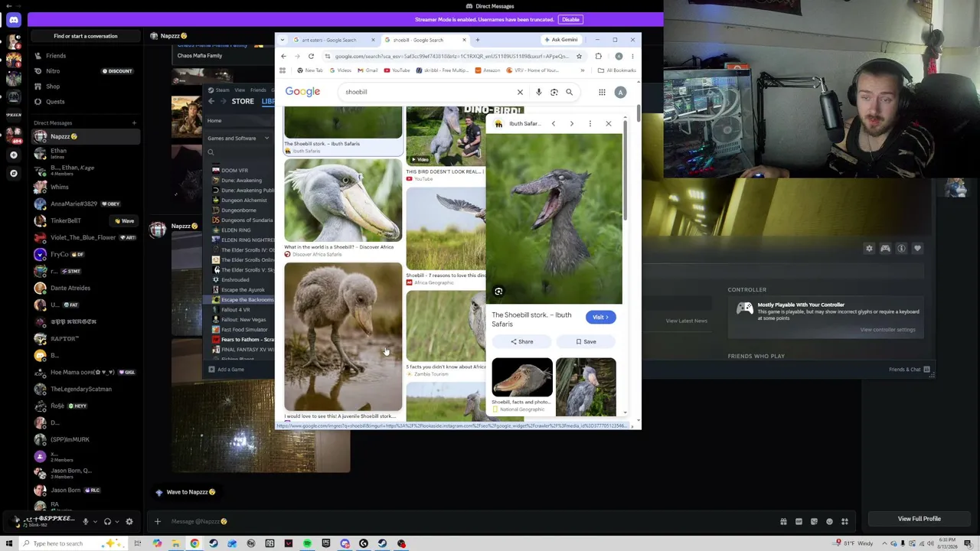Open Windows Start menu
This screenshot has width=980, height=551.
pyautogui.click(x=10, y=543)
